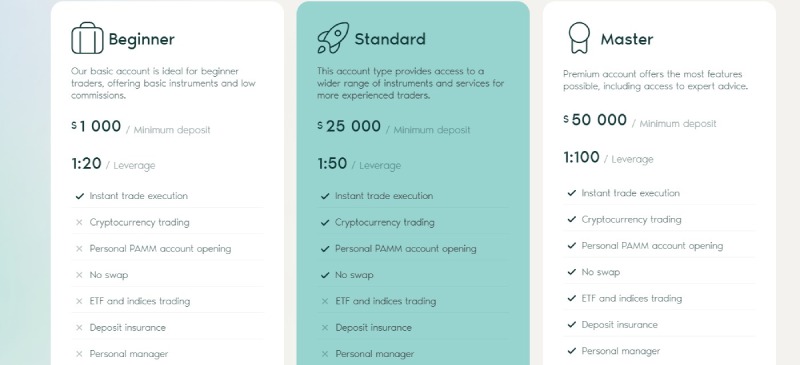Screen dimensions: 800x365
Task: Click checkmark beside Standard No swap
Action: click(325, 275)
